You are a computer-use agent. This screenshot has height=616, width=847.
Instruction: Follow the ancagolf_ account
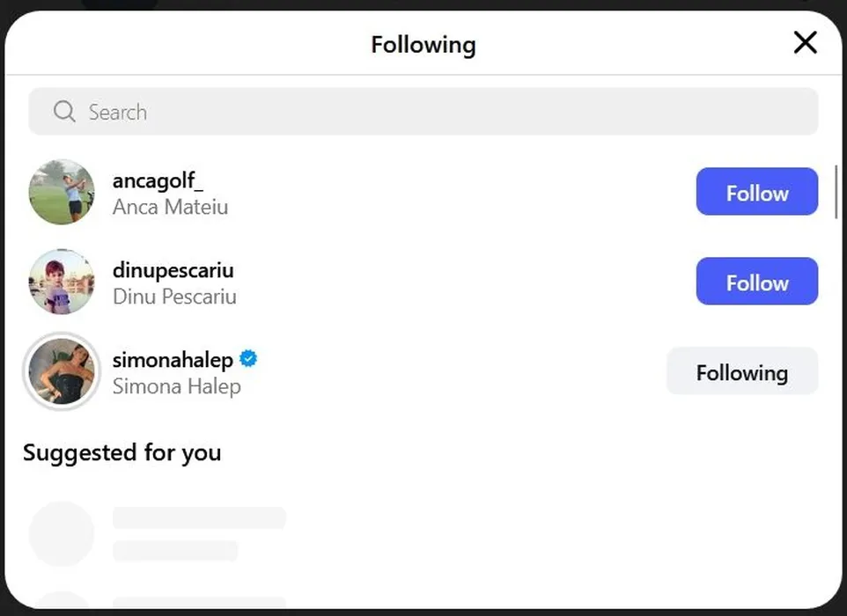point(756,192)
